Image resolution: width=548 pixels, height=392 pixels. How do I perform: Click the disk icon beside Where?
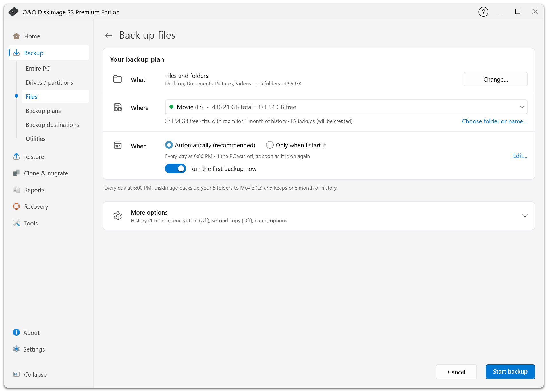[x=118, y=107]
